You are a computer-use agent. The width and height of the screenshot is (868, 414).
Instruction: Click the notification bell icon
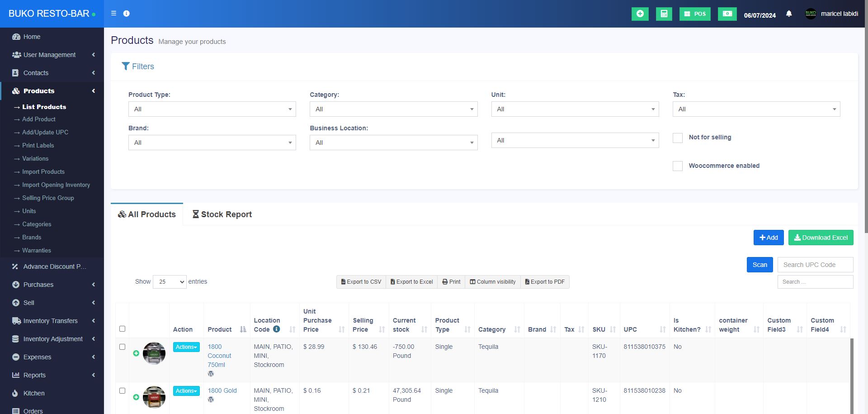[789, 14]
